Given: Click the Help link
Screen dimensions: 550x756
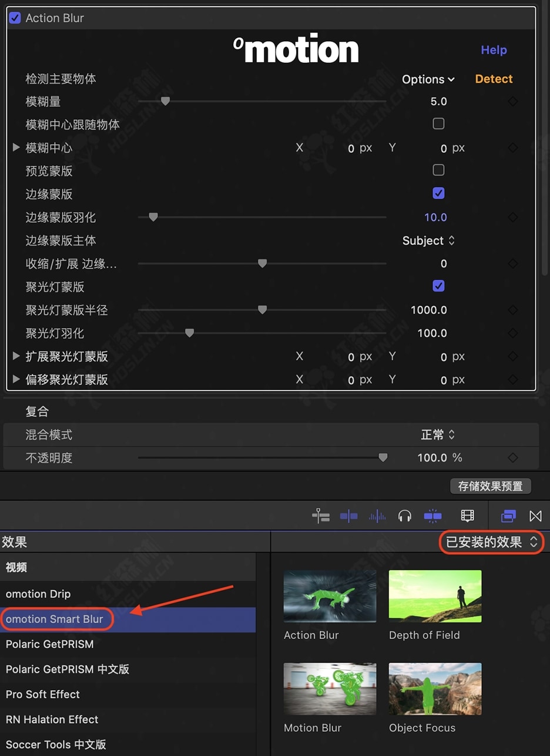Looking at the screenshot, I should point(494,50).
